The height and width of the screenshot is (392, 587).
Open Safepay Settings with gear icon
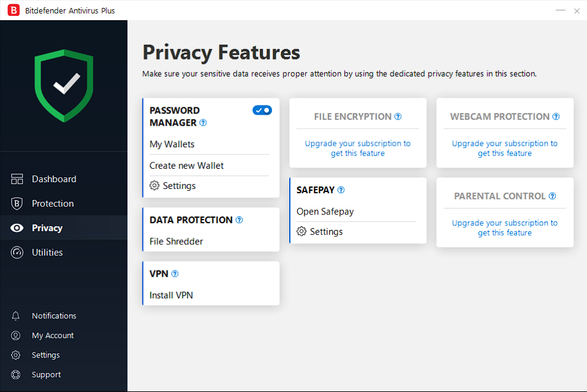coord(320,232)
